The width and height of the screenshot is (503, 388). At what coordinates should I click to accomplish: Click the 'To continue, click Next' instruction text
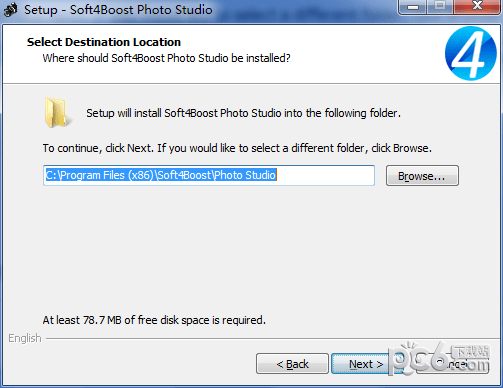pyautogui.click(x=237, y=148)
